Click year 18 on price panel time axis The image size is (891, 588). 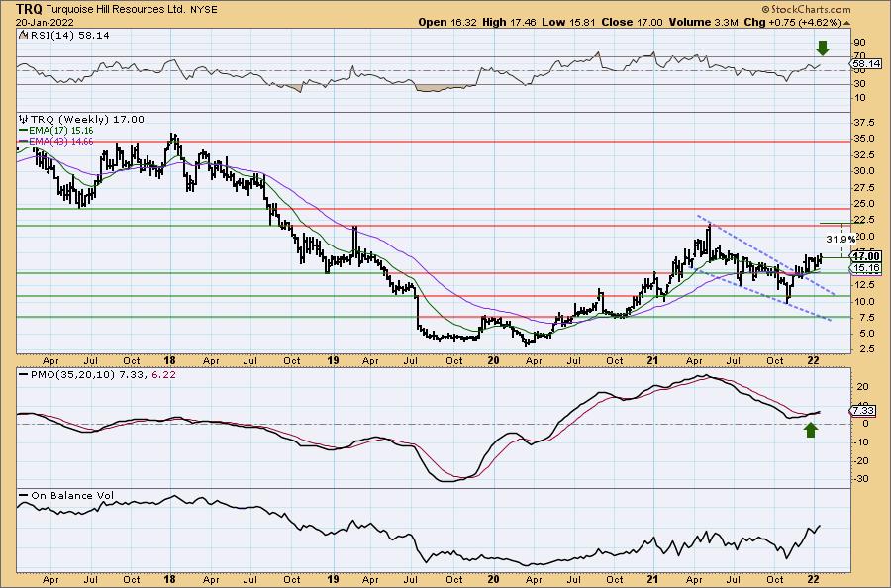pyautogui.click(x=169, y=360)
